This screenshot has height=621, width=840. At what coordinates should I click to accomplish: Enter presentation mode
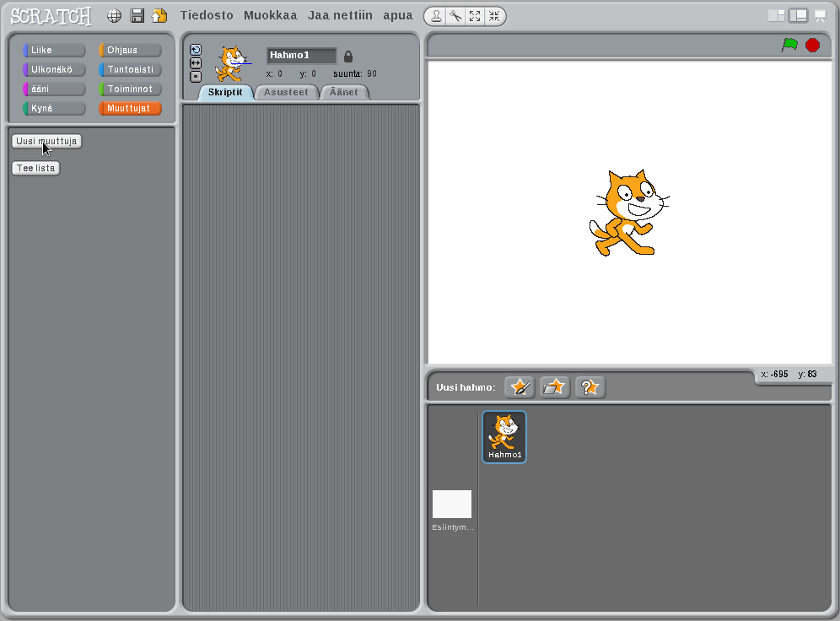pos(820,16)
